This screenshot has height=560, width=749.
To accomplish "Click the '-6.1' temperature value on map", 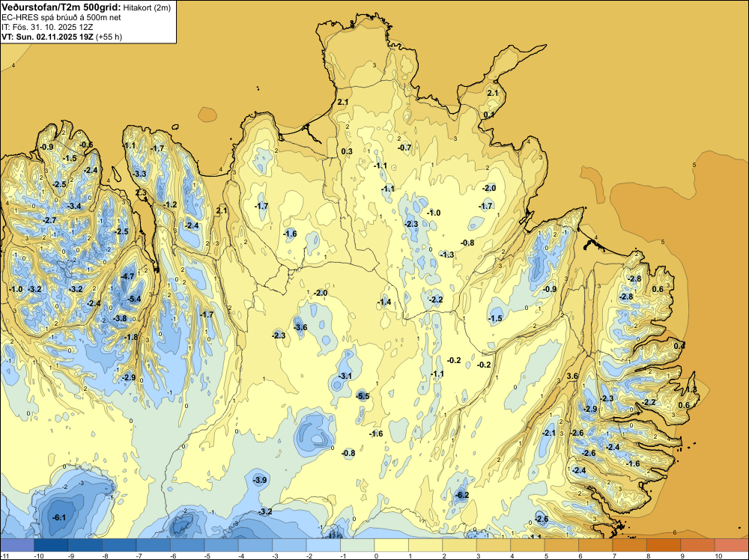I will (58, 517).
